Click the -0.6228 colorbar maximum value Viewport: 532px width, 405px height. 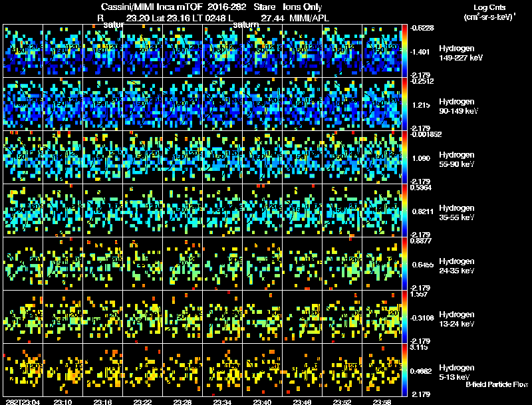click(422, 28)
